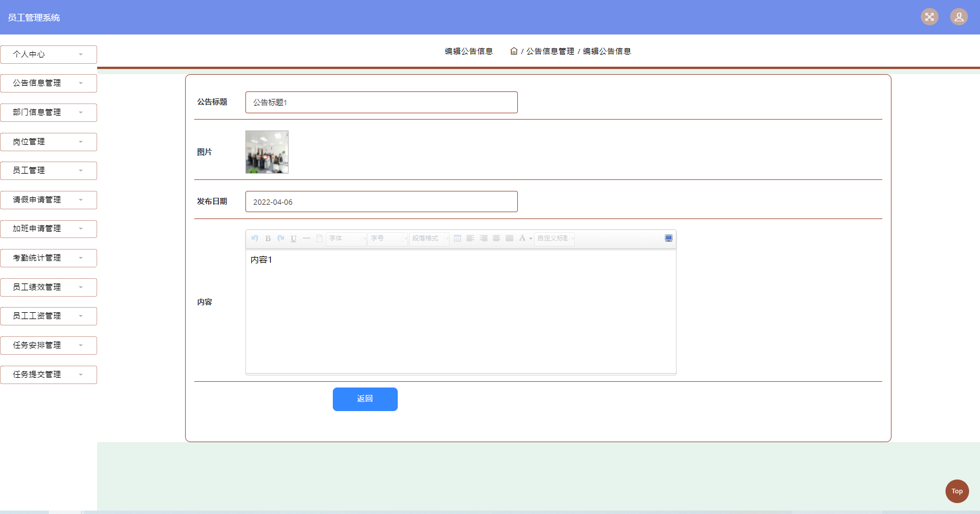
Task: Click the 内容 field label
Action: [x=205, y=302]
